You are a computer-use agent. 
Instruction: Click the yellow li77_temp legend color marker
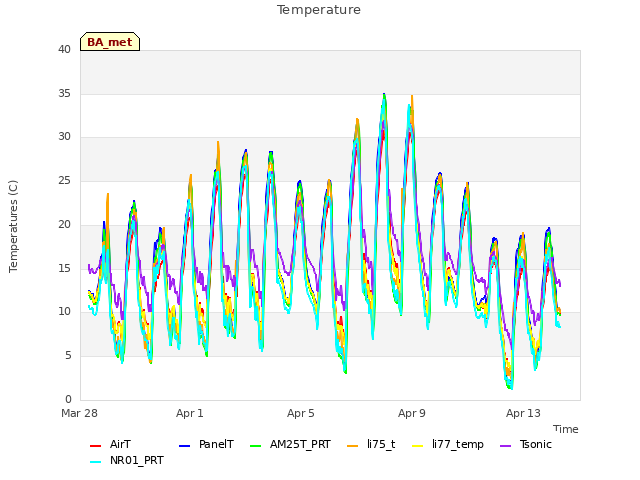(418, 446)
